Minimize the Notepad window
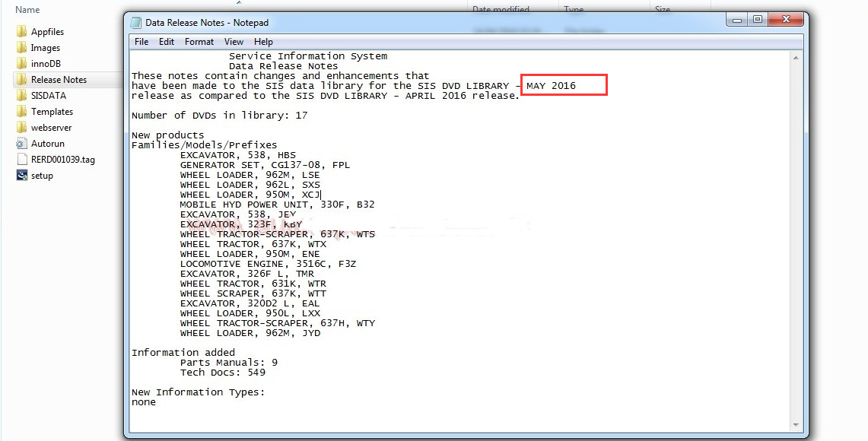 pyautogui.click(x=737, y=20)
